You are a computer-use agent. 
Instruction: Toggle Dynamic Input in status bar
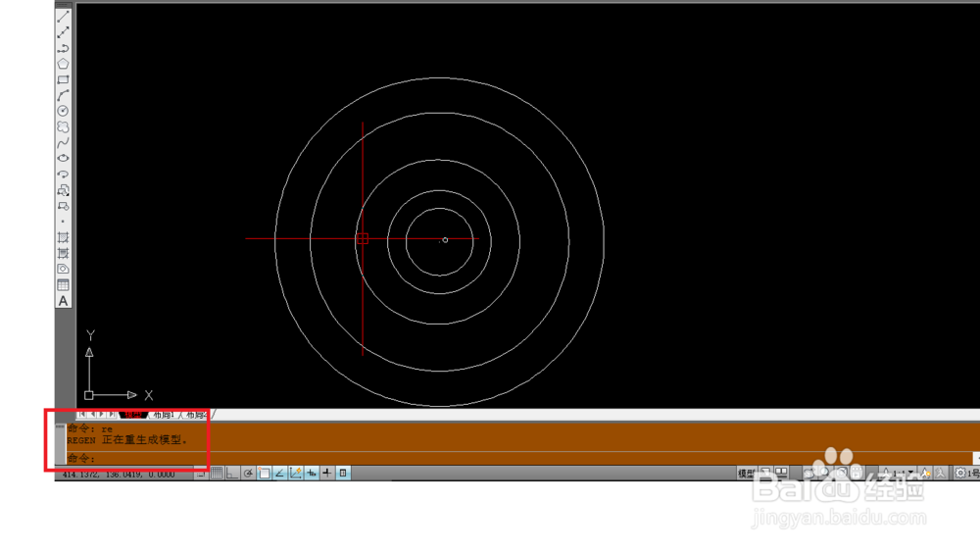point(312,474)
